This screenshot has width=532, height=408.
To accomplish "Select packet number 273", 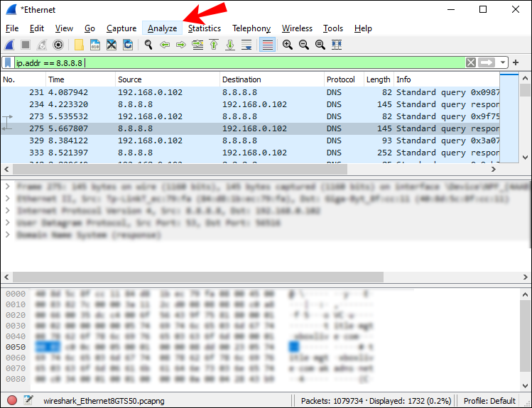I will tap(250, 116).
